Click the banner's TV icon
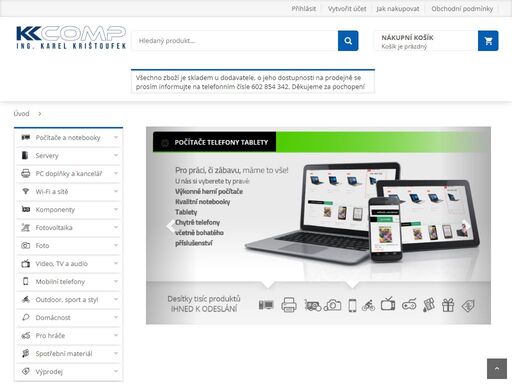 click(x=388, y=304)
